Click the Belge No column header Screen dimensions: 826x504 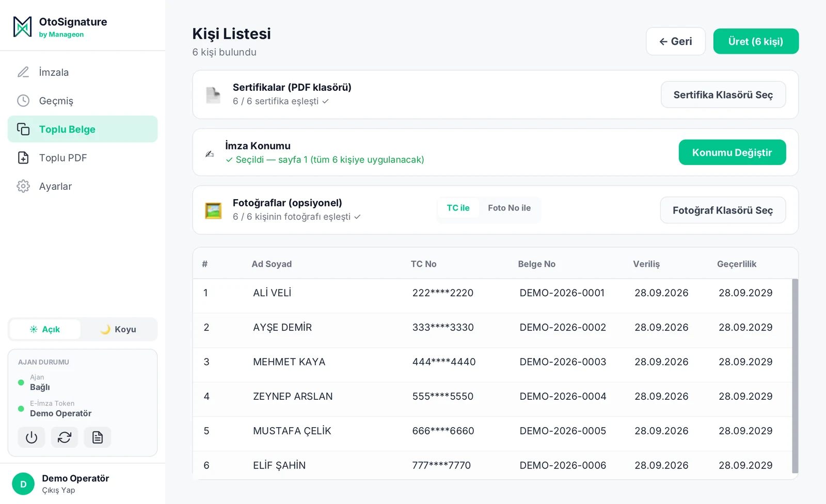[x=537, y=264]
